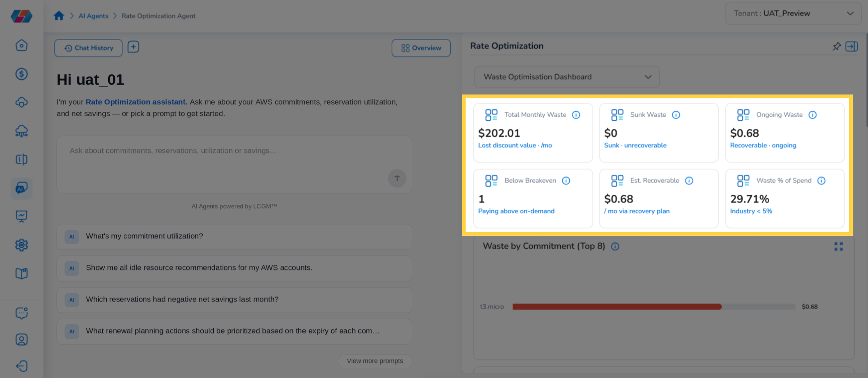
Task: Click the settings gear sidebar icon
Action: [22, 245]
